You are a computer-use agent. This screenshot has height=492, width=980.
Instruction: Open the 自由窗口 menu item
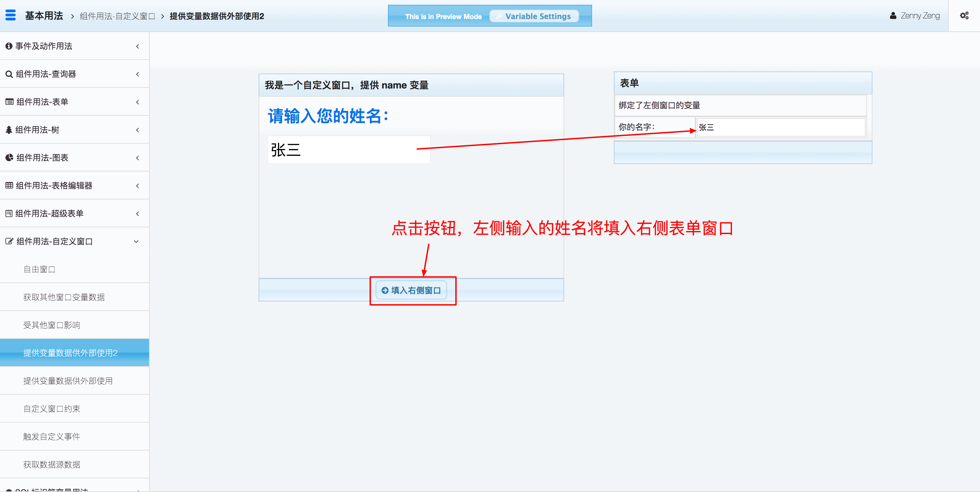39,269
